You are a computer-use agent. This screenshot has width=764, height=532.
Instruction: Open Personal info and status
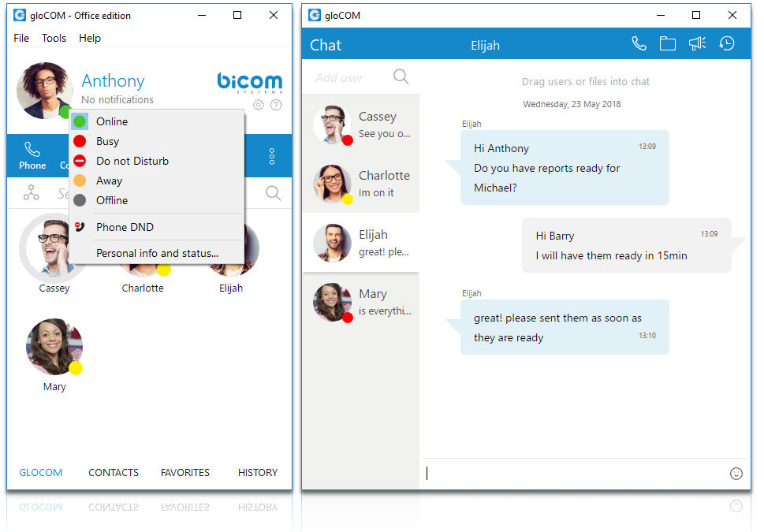(157, 253)
